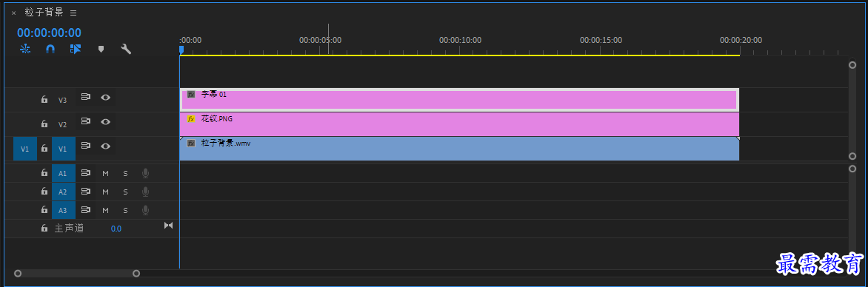
Task: Solo the A3 audio track
Action: pos(126,210)
